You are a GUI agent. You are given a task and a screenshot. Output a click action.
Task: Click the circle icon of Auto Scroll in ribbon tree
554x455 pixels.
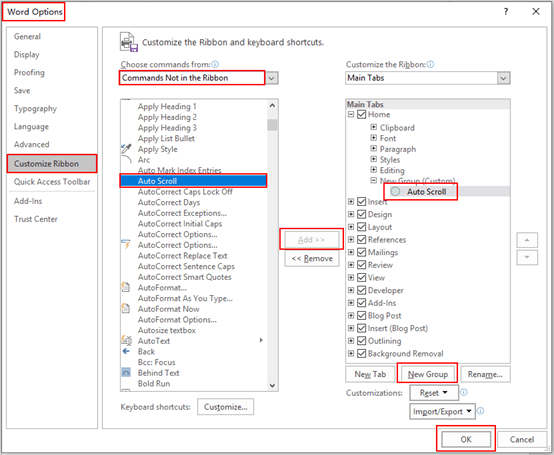[x=395, y=191]
